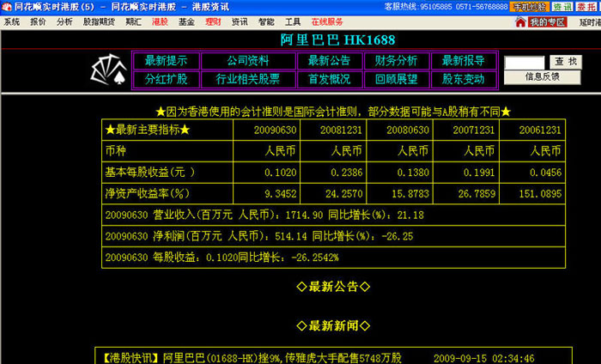The image size is (601, 364).
Task: Open the 系统 menu
Action: coord(12,21)
